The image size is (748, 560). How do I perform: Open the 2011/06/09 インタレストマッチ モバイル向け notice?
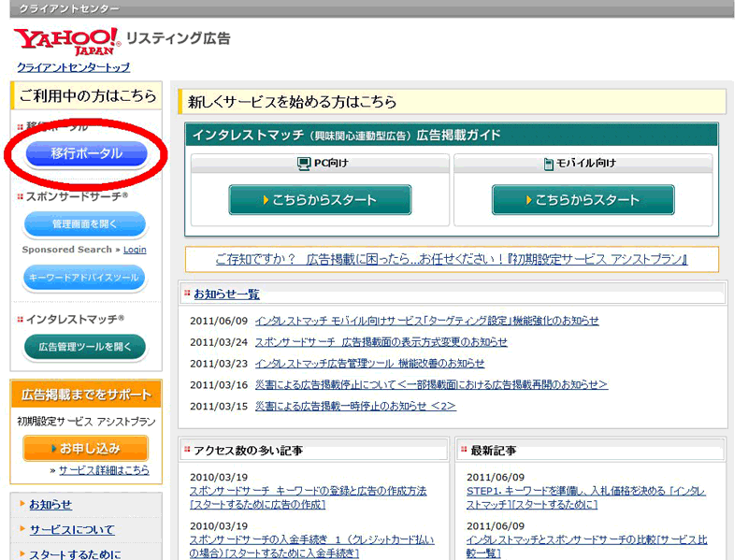(426, 321)
